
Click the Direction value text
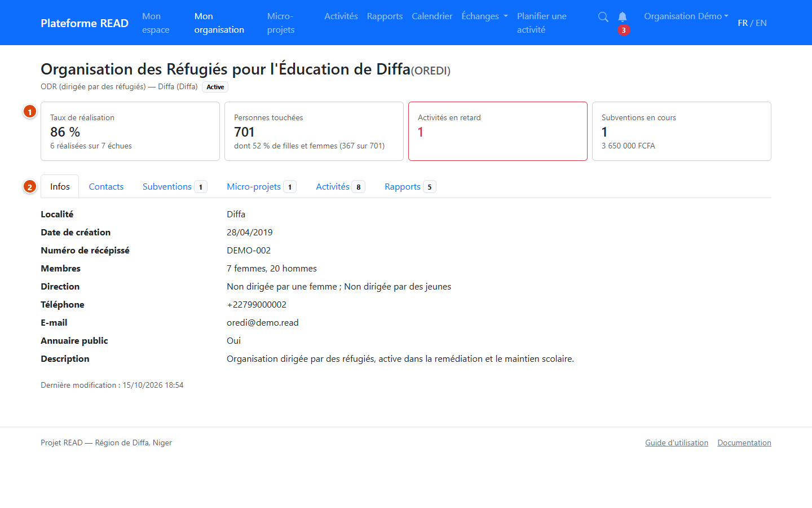[339, 287]
